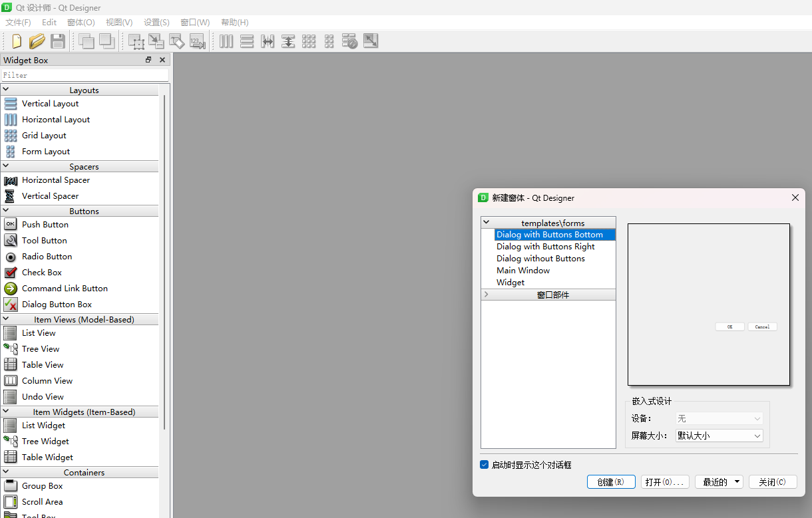Click Lay Out Horizontally in Splitter icon

pos(268,41)
